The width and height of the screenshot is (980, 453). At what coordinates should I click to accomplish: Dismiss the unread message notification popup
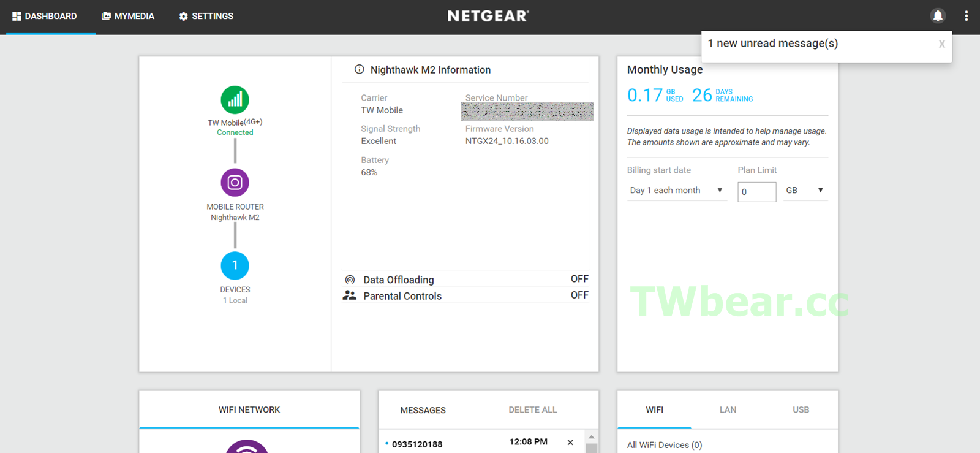[942, 44]
